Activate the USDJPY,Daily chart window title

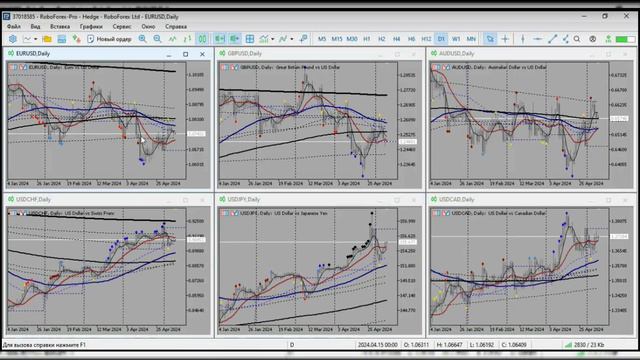coord(244,200)
